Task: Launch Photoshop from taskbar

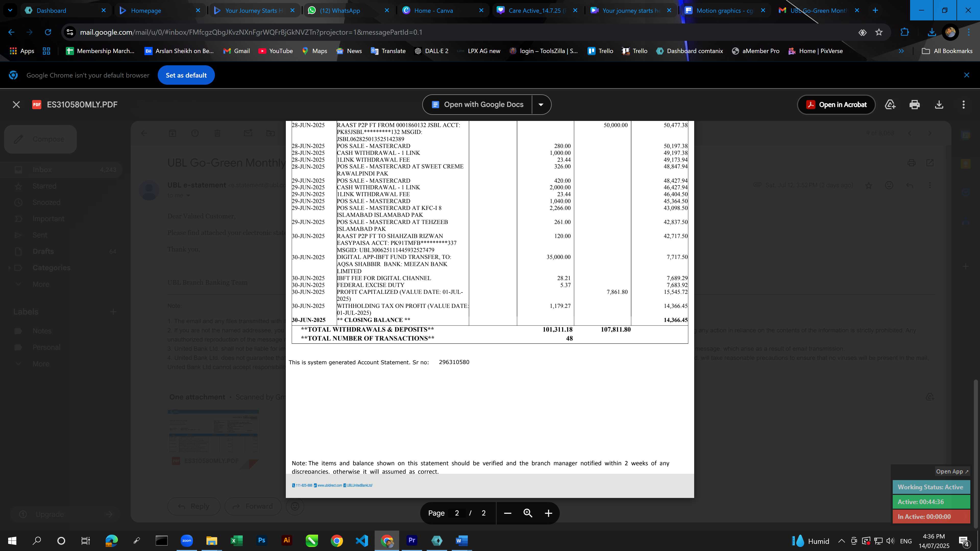Action: pyautogui.click(x=261, y=540)
